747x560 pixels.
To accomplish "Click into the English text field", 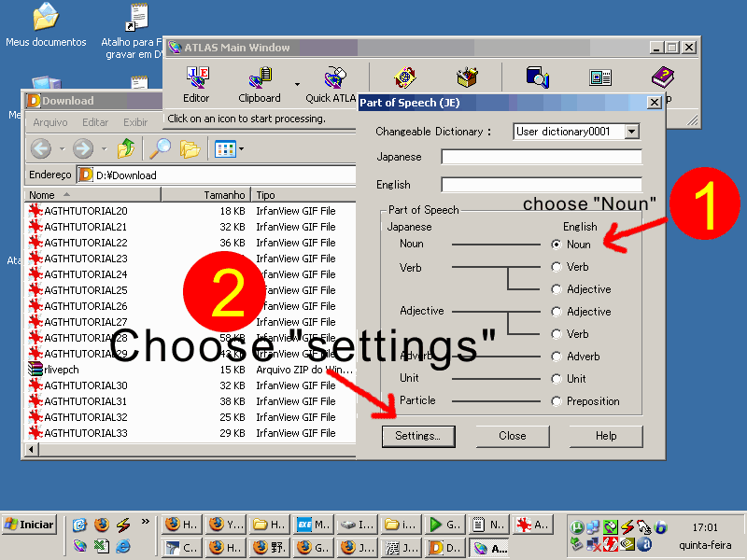I will (x=542, y=184).
